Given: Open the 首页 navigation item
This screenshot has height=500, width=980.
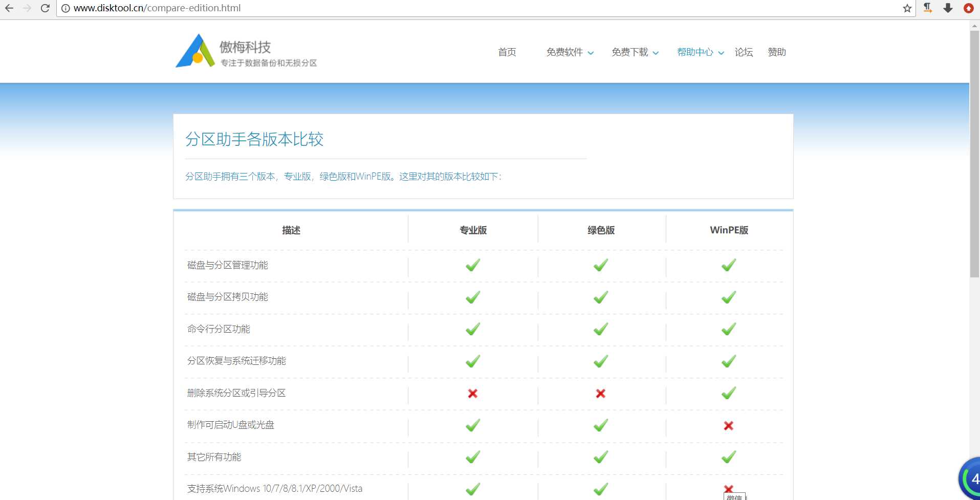Looking at the screenshot, I should tap(507, 52).
